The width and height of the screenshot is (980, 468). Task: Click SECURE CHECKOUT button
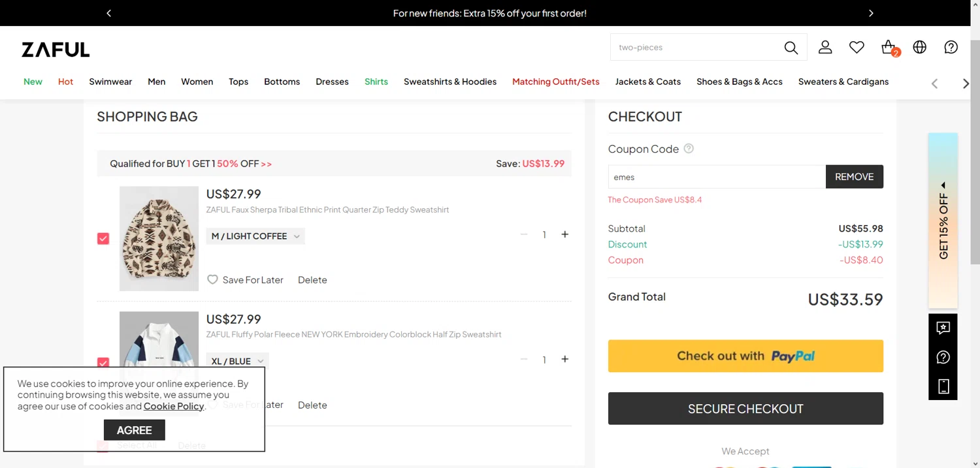coord(745,409)
